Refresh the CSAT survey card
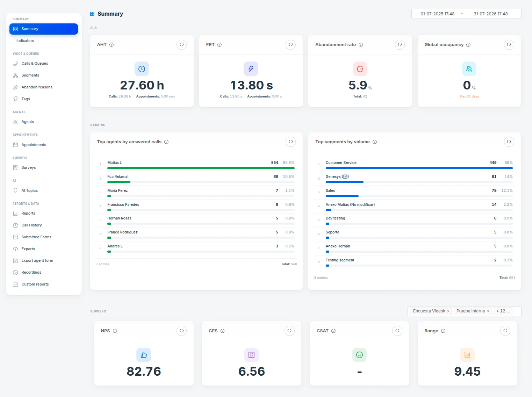The width and height of the screenshot is (532, 397). point(397,331)
